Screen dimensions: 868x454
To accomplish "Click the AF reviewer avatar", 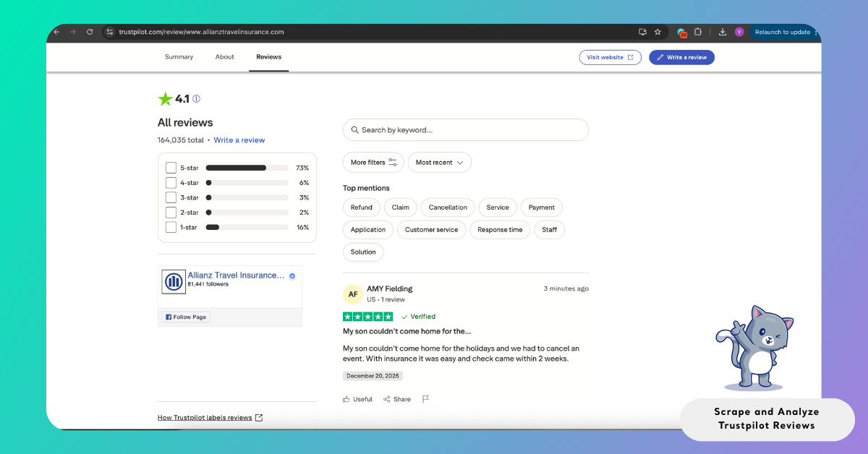I will coord(352,294).
